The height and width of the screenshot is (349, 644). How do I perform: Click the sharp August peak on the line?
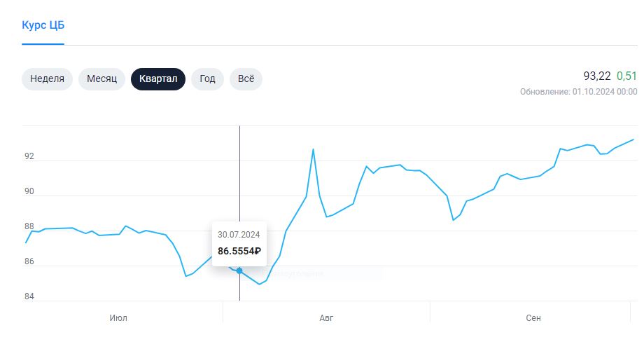(314, 149)
